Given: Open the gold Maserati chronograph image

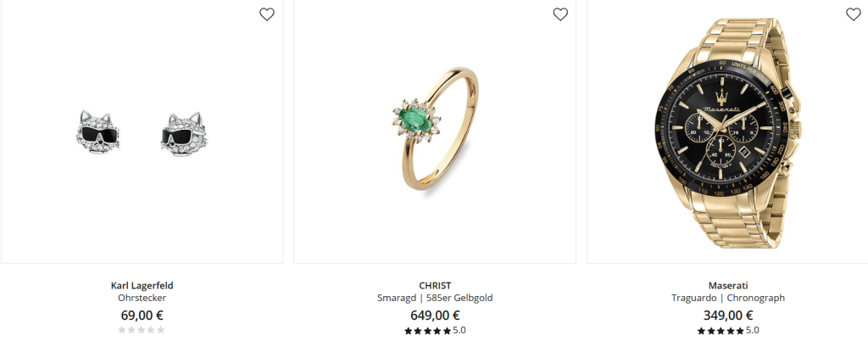Looking at the screenshot, I should click(x=727, y=132).
